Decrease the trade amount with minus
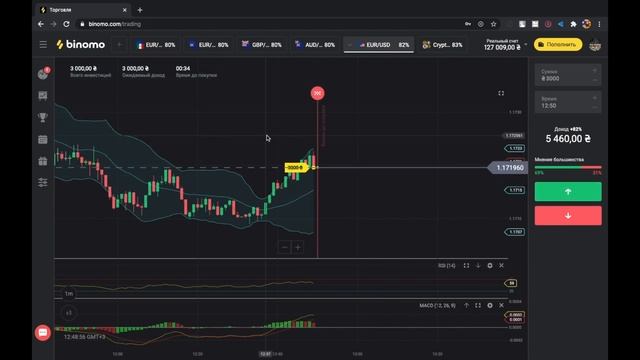 point(595,80)
